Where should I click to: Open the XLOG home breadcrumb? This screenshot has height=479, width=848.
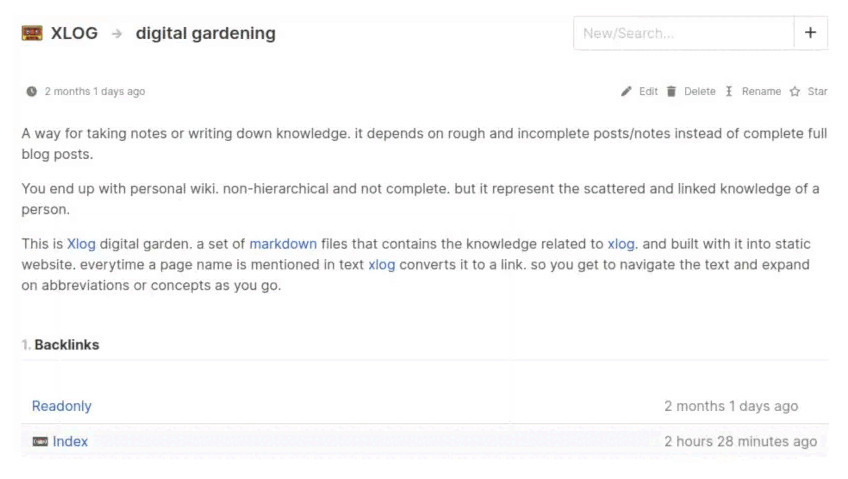(74, 33)
